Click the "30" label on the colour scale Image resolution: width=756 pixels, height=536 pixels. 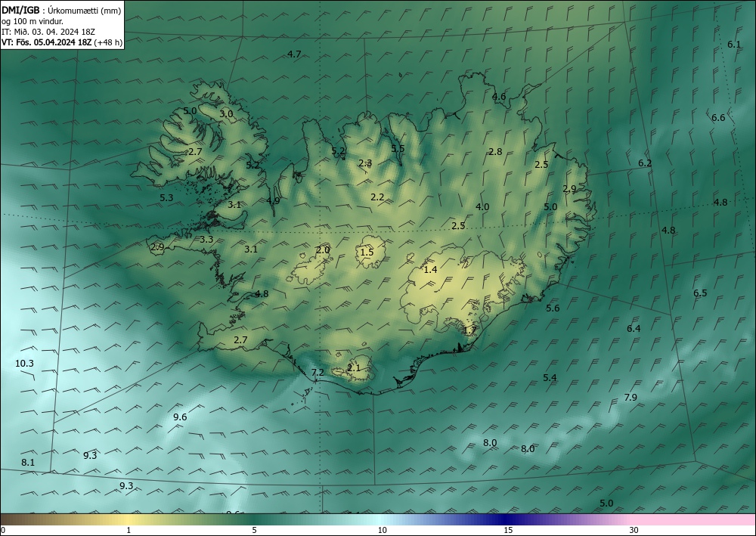(634, 530)
